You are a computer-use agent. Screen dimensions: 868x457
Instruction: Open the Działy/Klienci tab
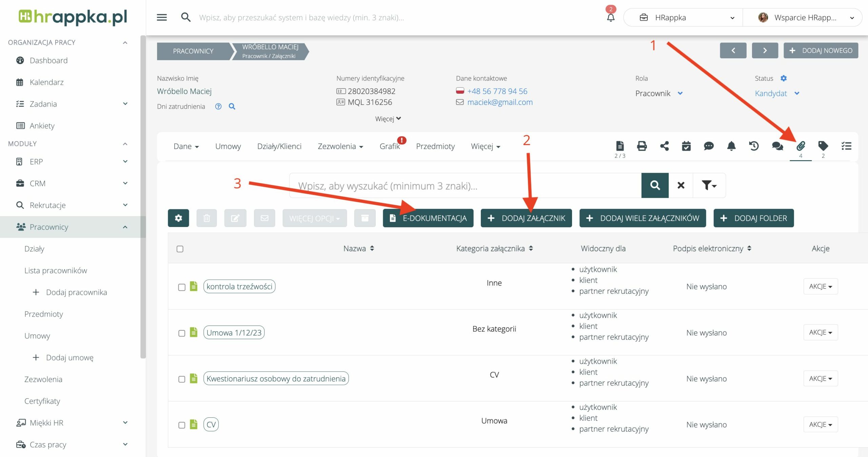click(279, 146)
